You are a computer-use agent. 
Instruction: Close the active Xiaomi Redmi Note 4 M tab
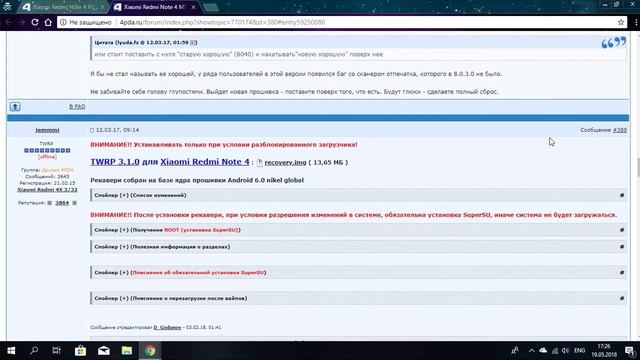click(x=193, y=7)
